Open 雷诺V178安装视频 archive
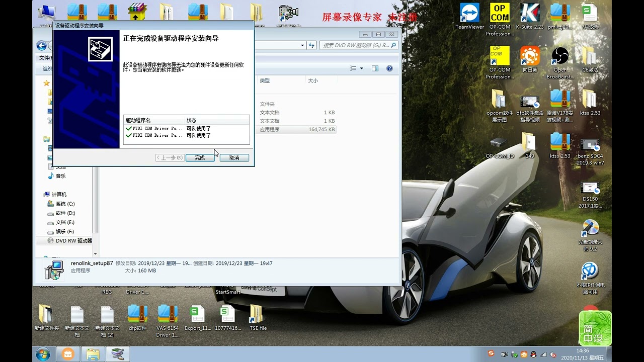Screen dimensions: 644x362 coord(560,106)
